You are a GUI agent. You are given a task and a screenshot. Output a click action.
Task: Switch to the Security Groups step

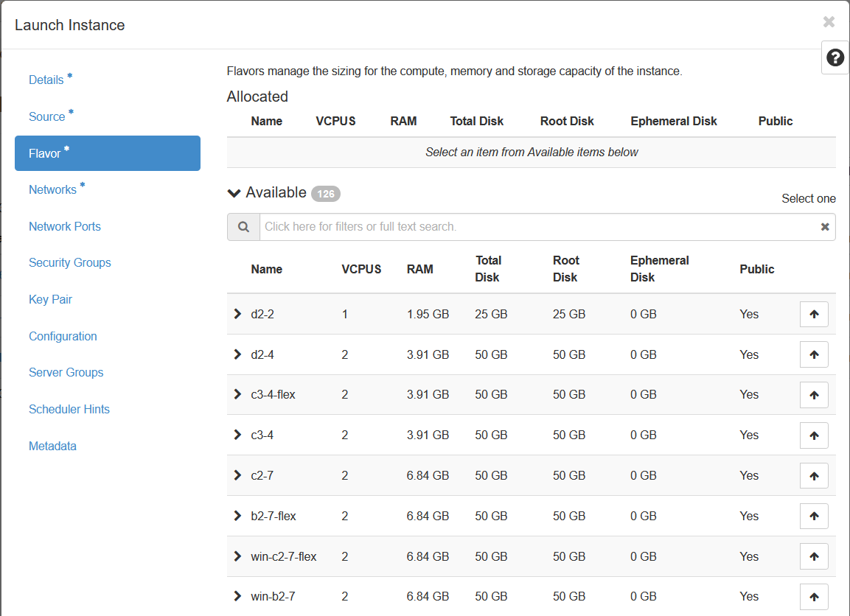(x=70, y=263)
